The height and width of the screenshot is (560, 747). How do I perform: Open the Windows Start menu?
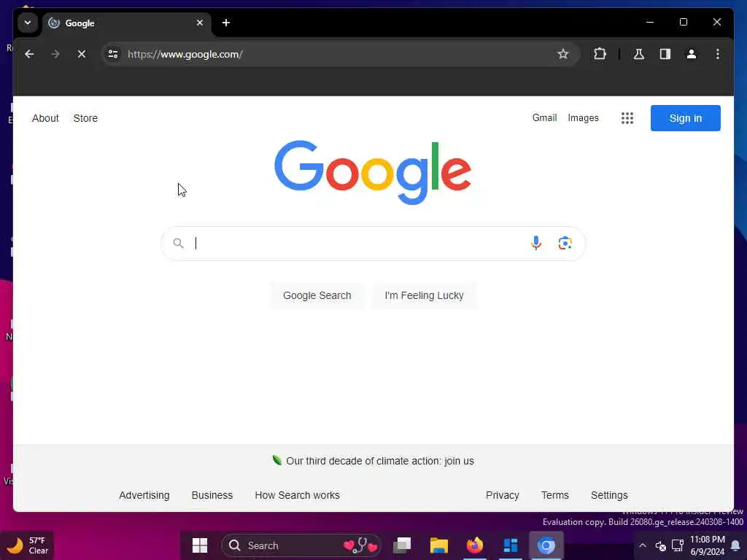point(200,545)
